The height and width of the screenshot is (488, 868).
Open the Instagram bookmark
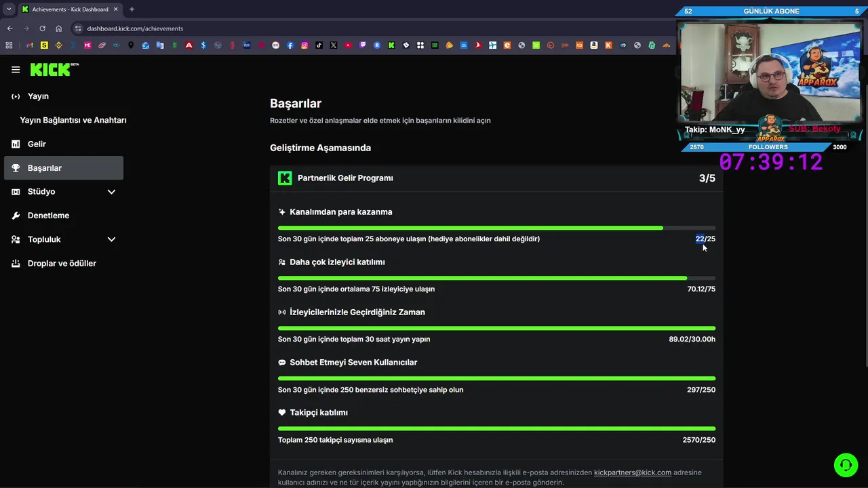click(304, 45)
